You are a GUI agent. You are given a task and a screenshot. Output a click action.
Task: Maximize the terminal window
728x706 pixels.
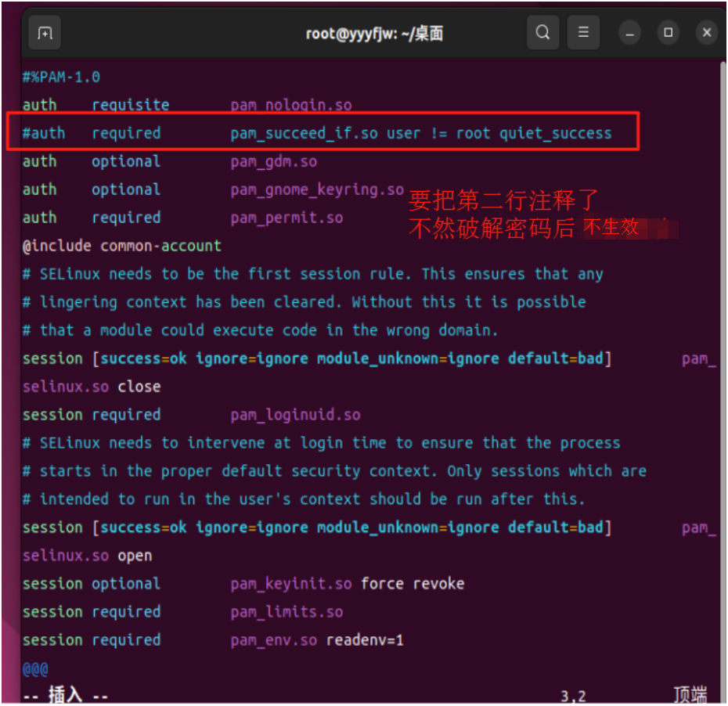pyautogui.click(x=668, y=33)
